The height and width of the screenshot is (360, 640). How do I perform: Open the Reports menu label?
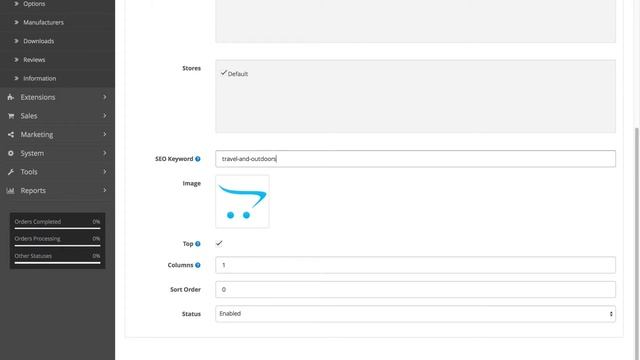click(x=33, y=191)
